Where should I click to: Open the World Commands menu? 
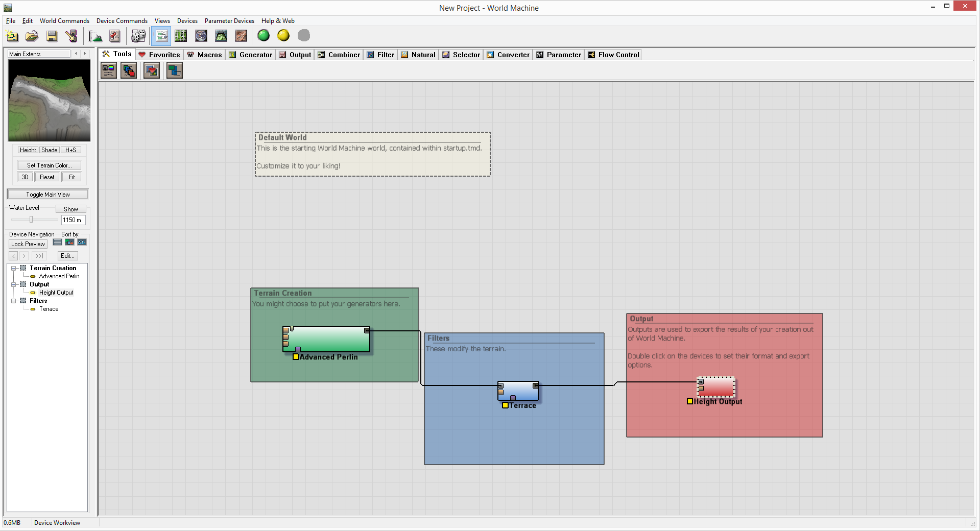[x=64, y=21]
